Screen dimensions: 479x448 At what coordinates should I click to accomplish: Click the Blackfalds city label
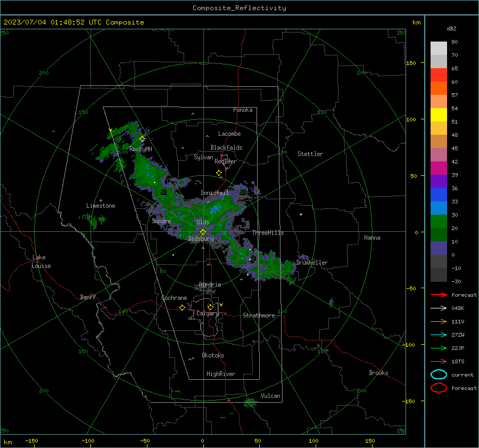coord(226,148)
